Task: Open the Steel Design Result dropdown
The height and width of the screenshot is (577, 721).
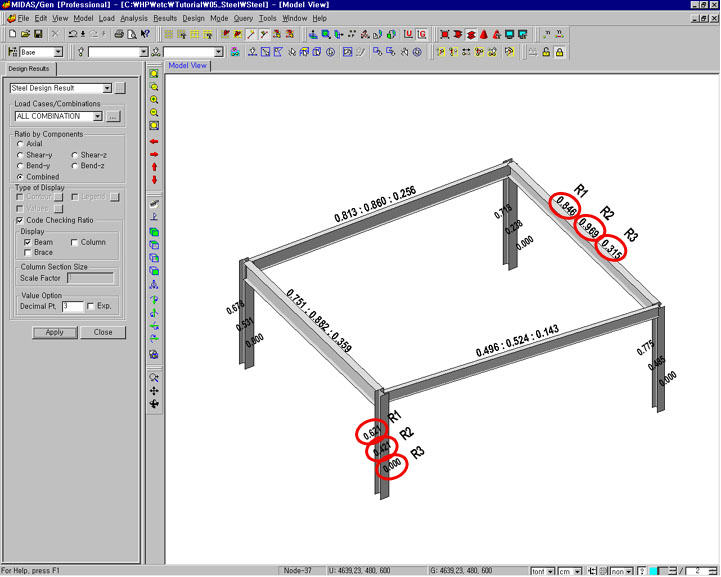Action: 106,89
